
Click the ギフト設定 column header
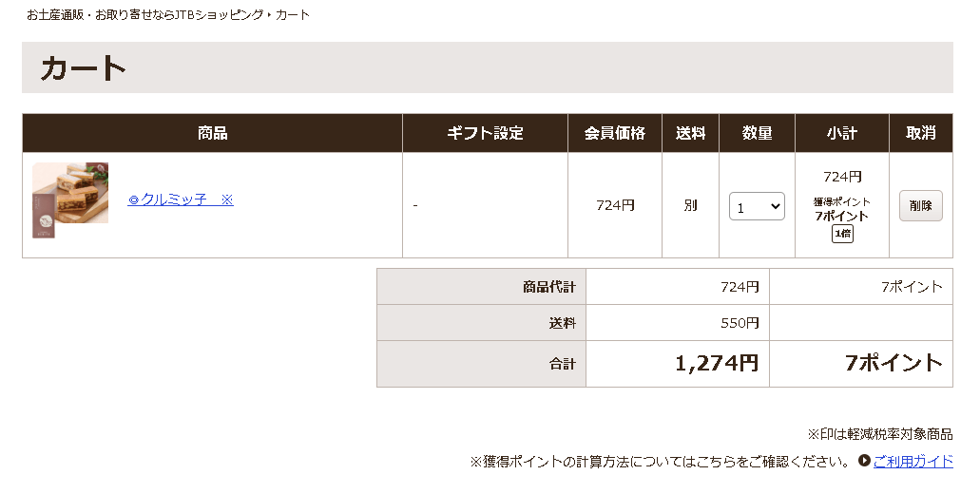(x=485, y=133)
